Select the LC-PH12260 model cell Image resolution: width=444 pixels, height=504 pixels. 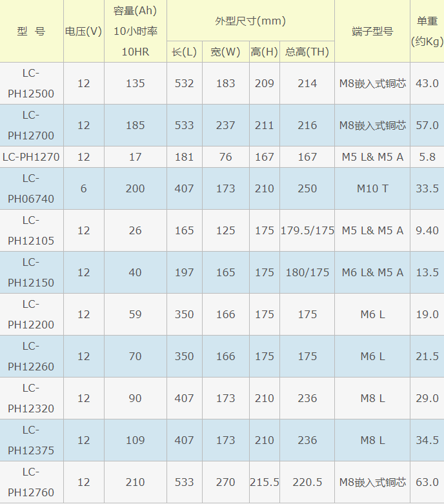coord(31,356)
